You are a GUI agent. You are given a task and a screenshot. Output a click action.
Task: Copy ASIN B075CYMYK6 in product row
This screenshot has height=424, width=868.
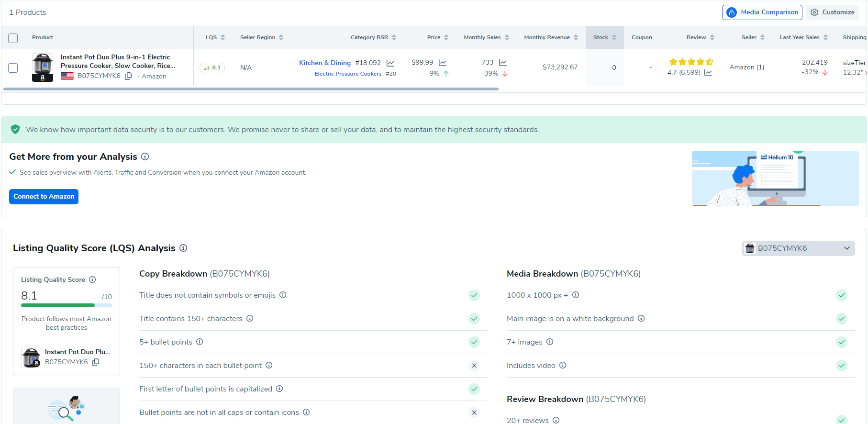point(128,76)
